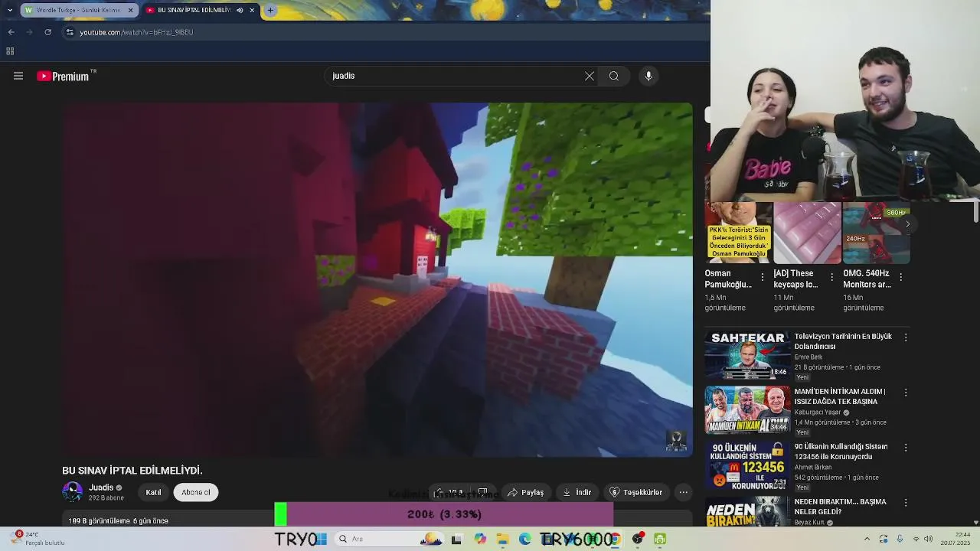Go back in the browser
980x551 pixels.
click(11, 32)
